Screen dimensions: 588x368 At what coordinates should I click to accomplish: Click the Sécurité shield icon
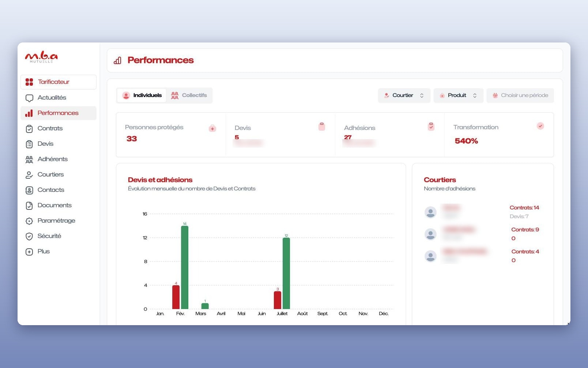coord(29,236)
